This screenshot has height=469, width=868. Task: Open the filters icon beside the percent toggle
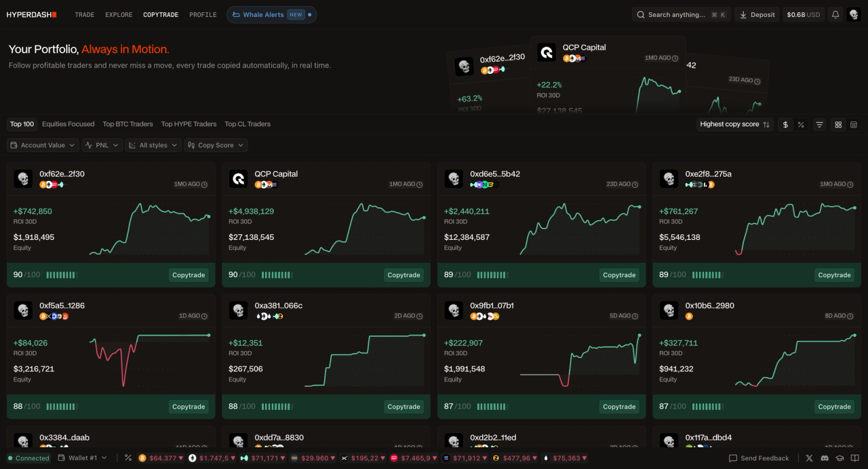[819, 125]
